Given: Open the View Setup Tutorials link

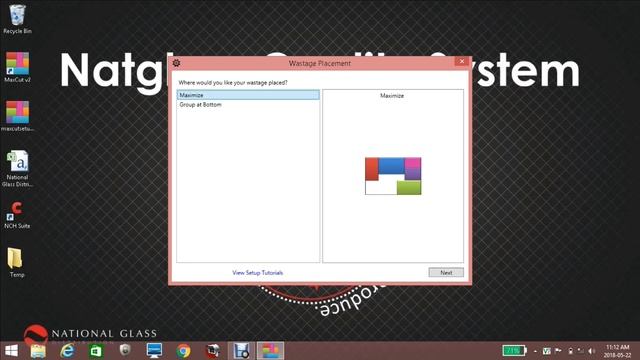Looking at the screenshot, I should 258,273.
